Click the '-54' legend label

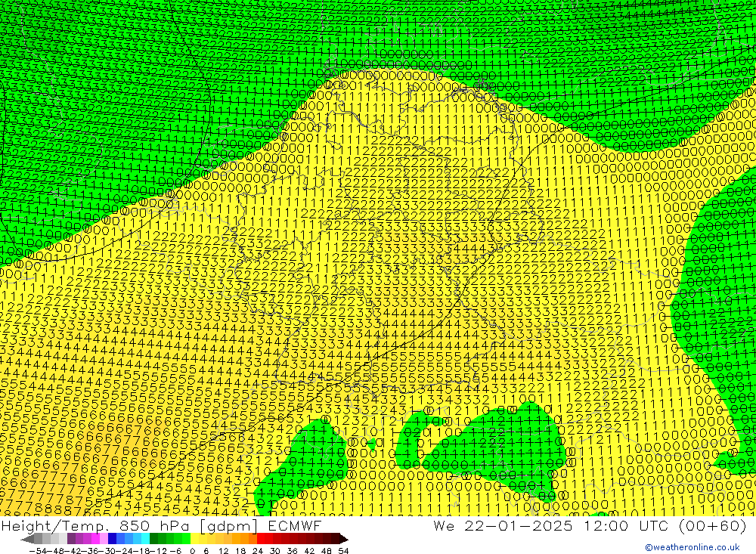point(38,551)
